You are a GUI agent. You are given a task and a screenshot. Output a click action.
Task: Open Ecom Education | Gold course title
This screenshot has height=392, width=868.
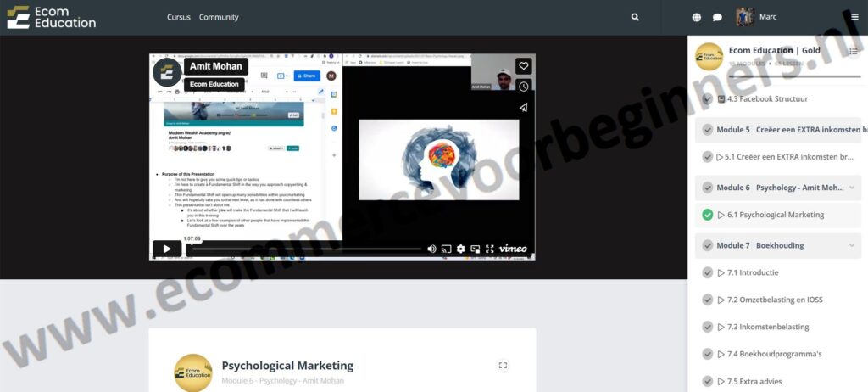click(x=775, y=50)
